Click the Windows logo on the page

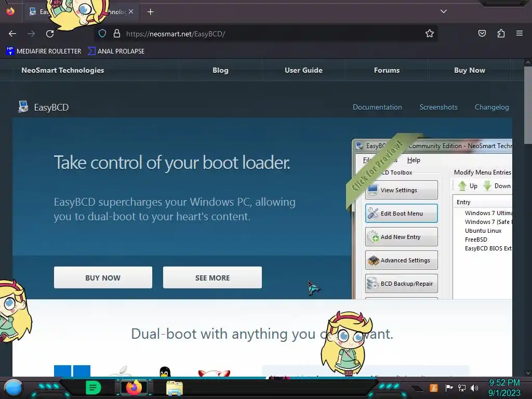pyautogui.click(x=72, y=371)
